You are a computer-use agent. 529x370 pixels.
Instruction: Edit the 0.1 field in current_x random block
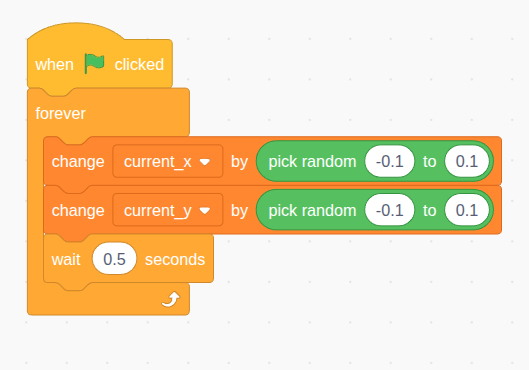point(467,162)
